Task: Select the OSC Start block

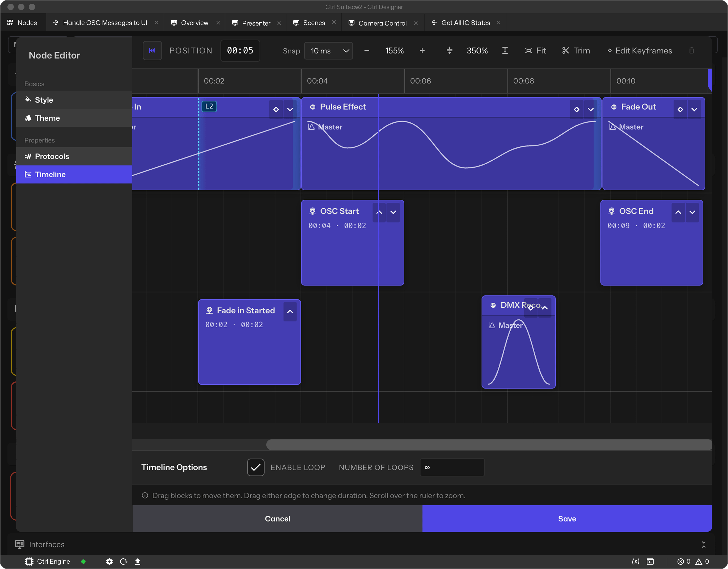Action: [x=352, y=242]
